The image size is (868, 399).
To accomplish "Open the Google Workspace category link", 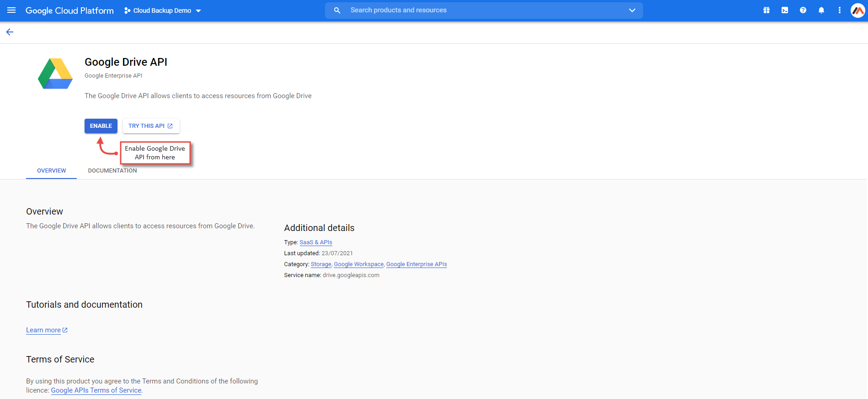I will pos(359,264).
